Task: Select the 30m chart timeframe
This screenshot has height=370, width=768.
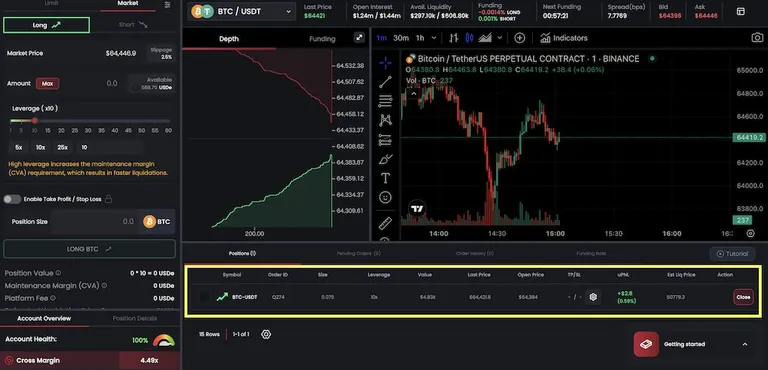Action: pyautogui.click(x=401, y=38)
